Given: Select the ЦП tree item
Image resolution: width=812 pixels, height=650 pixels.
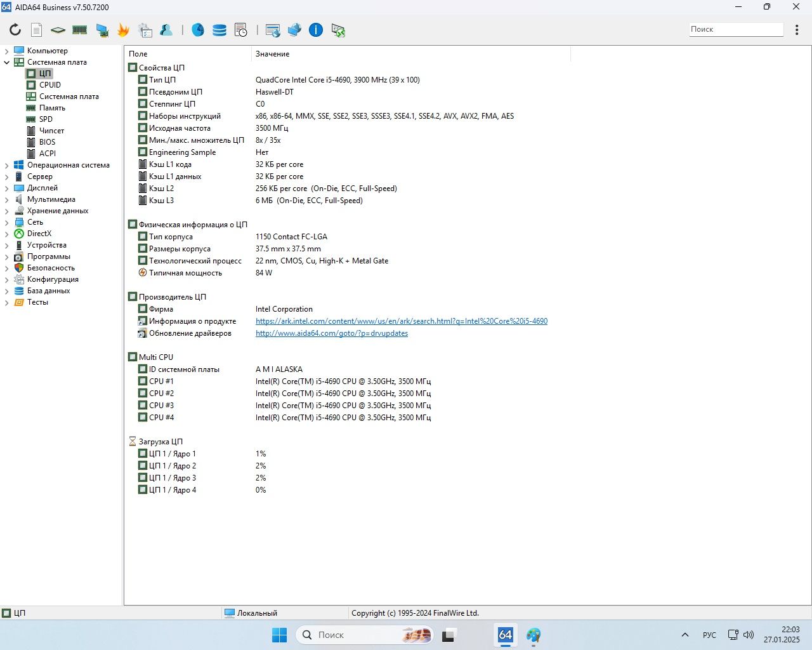Looking at the screenshot, I should [44, 74].
